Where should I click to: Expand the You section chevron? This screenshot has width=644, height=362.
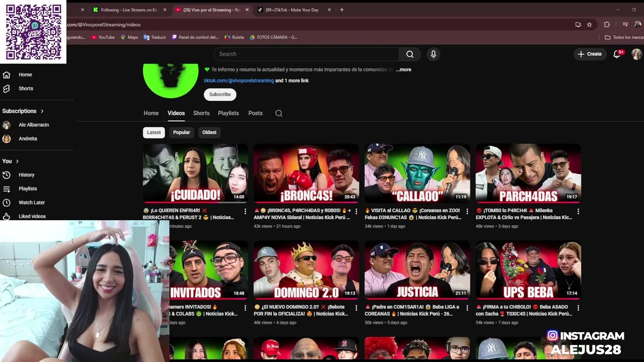tap(17, 161)
